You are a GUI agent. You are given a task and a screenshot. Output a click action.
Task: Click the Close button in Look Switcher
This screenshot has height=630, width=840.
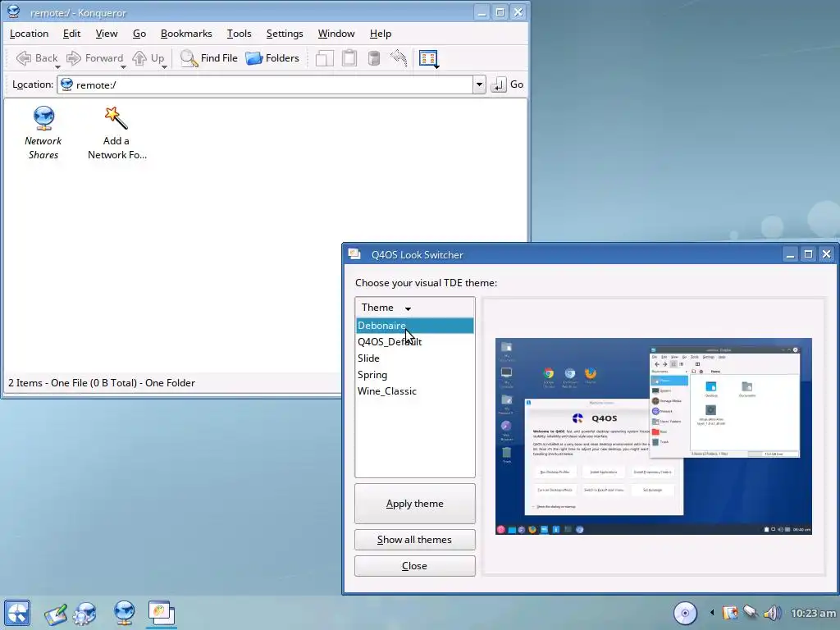tap(414, 566)
